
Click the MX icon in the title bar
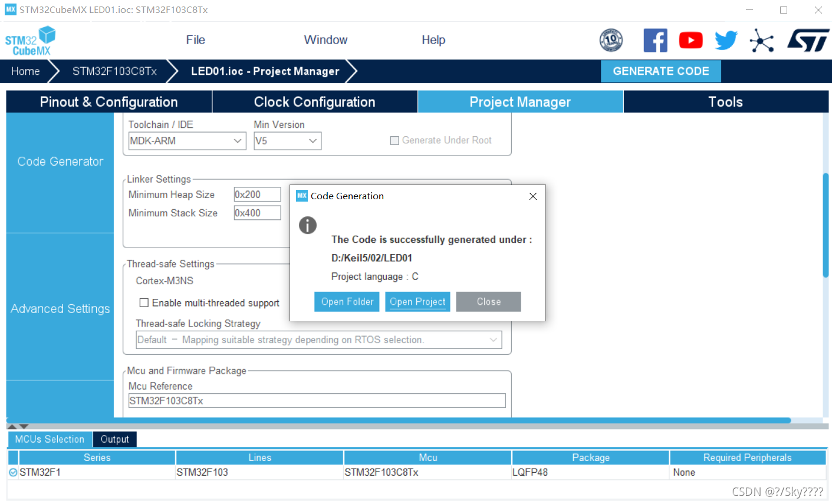coord(10,9)
